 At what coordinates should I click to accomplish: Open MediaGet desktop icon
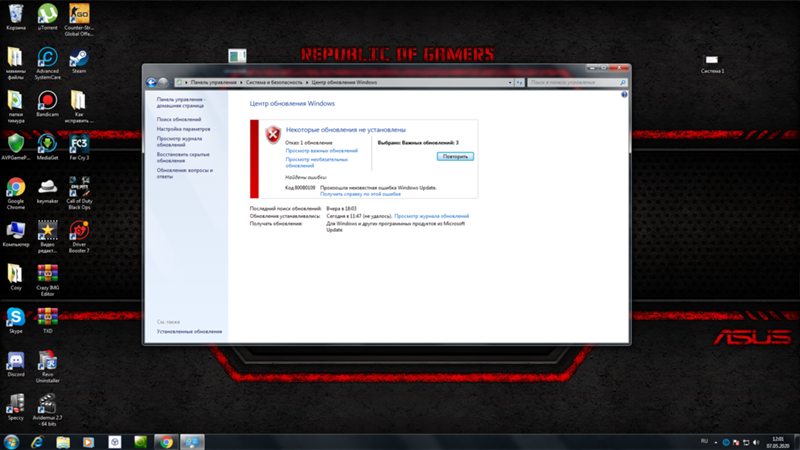click(47, 147)
